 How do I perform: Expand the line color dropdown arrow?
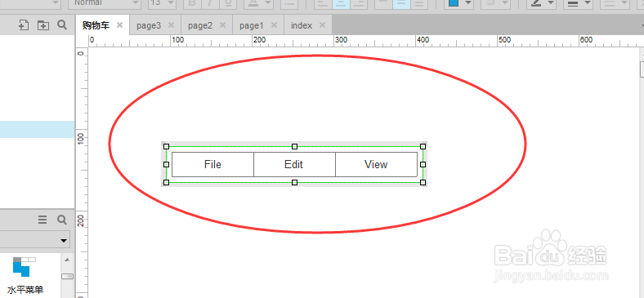(x=551, y=3)
